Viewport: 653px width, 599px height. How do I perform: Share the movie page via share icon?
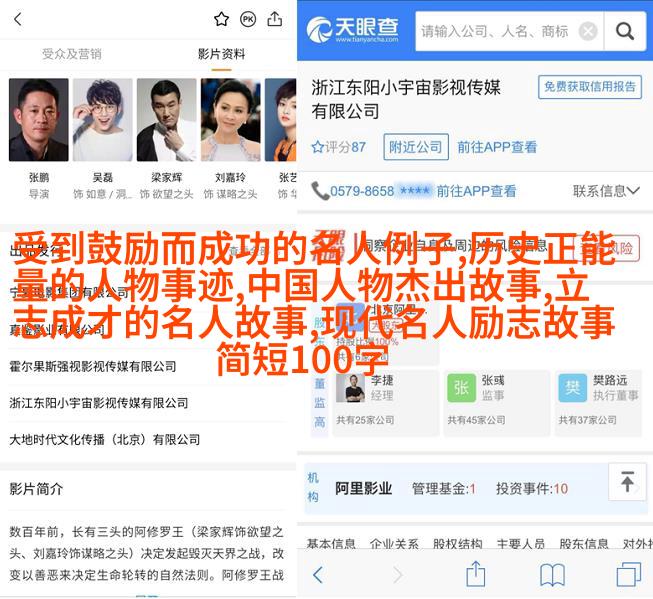(274, 19)
